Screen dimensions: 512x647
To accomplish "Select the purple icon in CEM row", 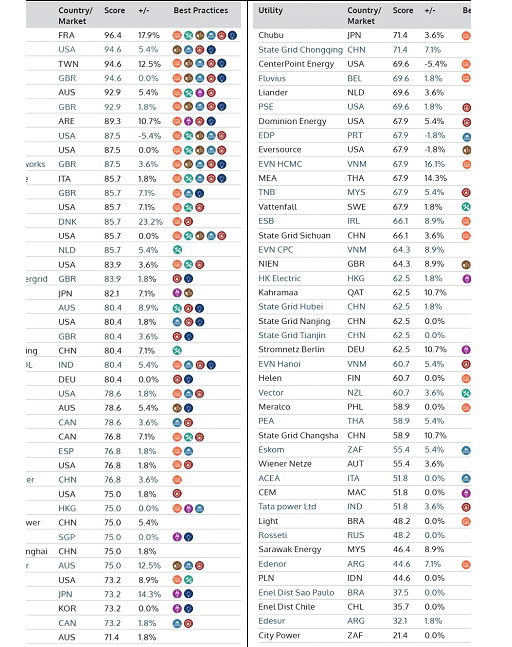I will [x=466, y=493].
